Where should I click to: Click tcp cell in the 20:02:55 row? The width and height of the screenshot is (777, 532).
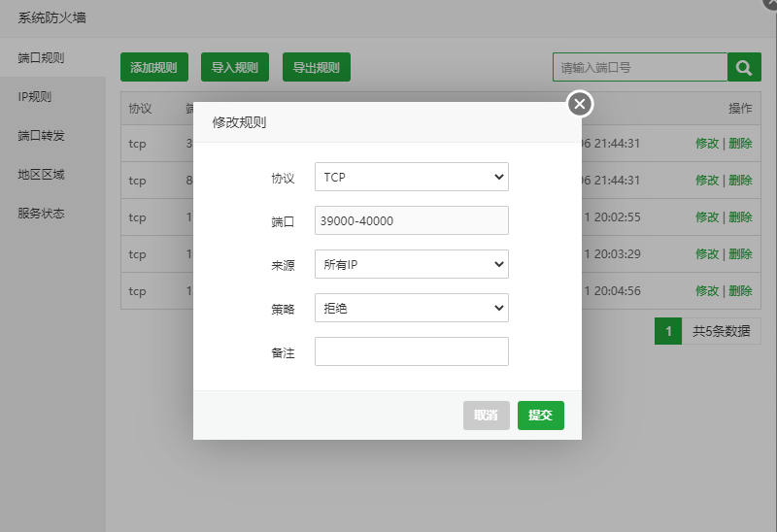click(137, 217)
